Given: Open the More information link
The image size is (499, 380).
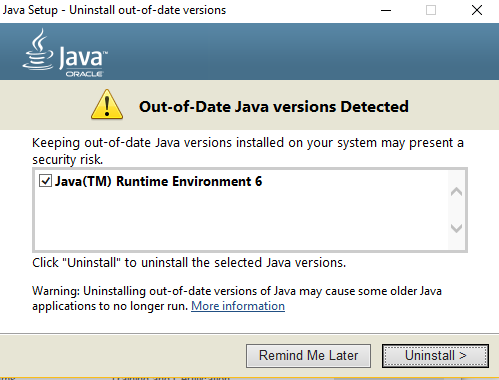Looking at the screenshot, I should (x=238, y=306).
